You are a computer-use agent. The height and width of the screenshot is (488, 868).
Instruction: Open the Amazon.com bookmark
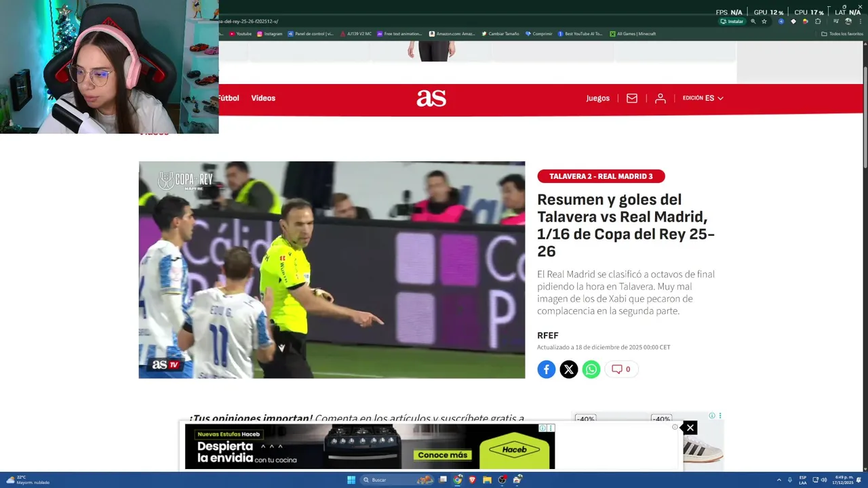coord(452,34)
